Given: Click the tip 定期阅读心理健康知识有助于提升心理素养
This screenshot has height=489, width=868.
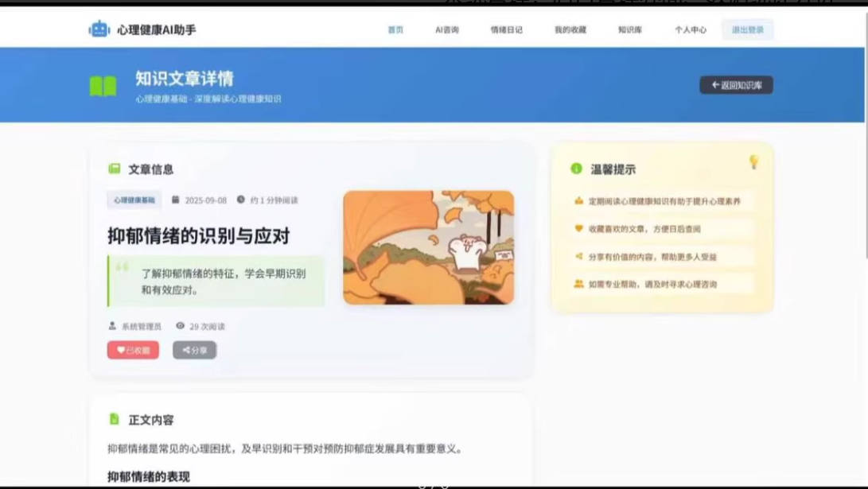Looking at the screenshot, I should click(664, 201).
